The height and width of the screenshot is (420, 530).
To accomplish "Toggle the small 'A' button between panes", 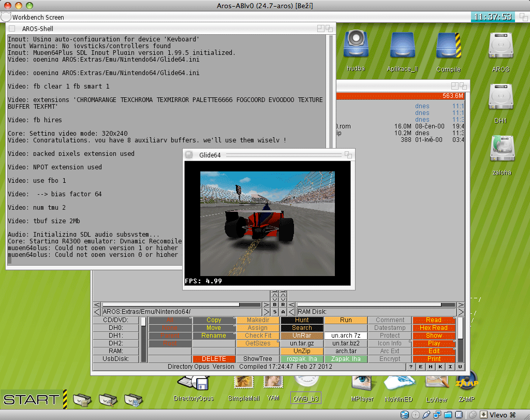I will point(283,312).
